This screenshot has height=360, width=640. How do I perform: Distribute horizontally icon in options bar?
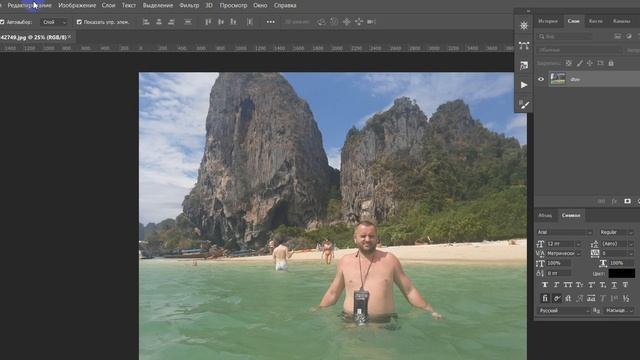(x=250, y=22)
